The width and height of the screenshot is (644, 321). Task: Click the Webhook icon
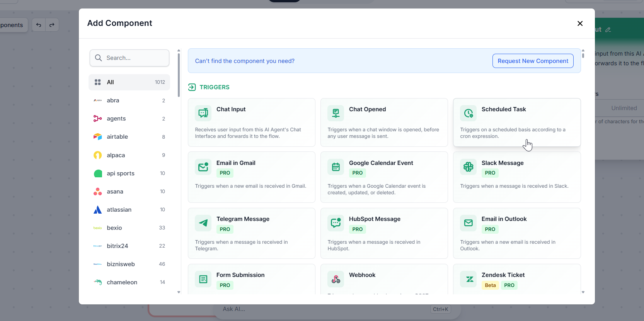336,279
